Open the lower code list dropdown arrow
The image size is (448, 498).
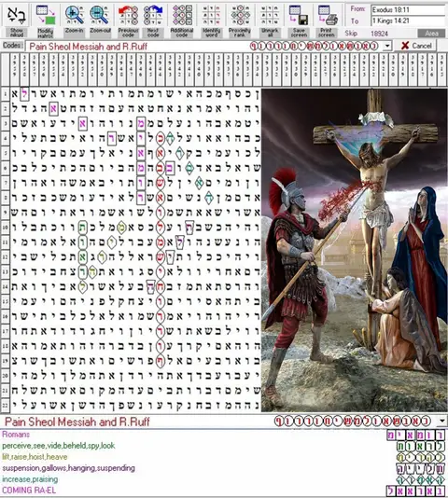click(442, 422)
